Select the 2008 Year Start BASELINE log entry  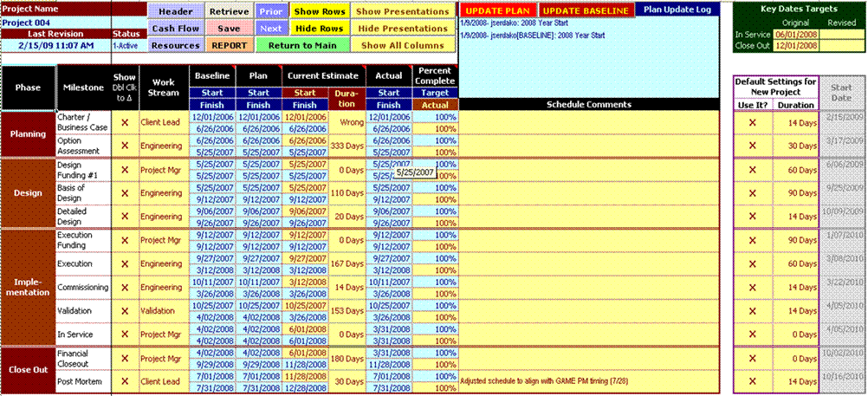click(x=533, y=35)
